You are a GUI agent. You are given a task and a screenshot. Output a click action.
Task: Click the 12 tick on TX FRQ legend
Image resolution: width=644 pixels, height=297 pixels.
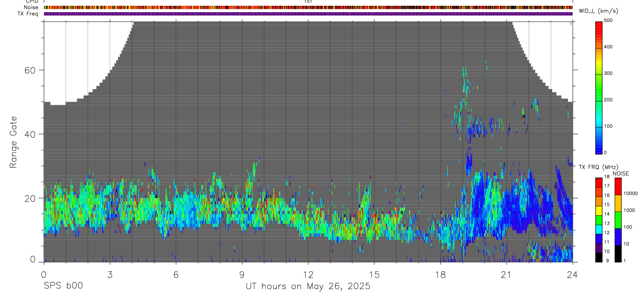(x=608, y=233)
